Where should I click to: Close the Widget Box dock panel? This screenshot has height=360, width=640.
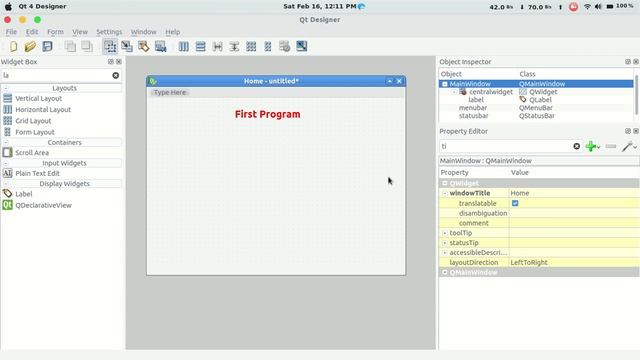pos(119,62)
